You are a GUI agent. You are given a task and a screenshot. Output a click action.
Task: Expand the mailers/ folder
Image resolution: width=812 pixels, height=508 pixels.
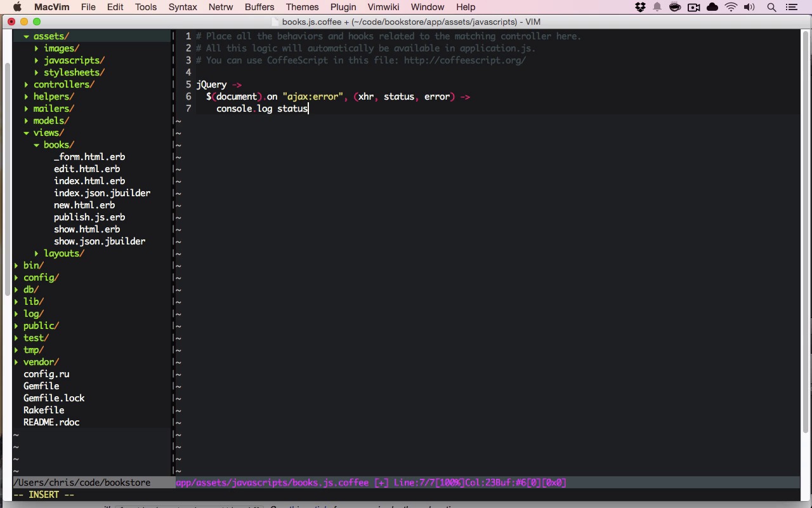[x=26, y=109]
